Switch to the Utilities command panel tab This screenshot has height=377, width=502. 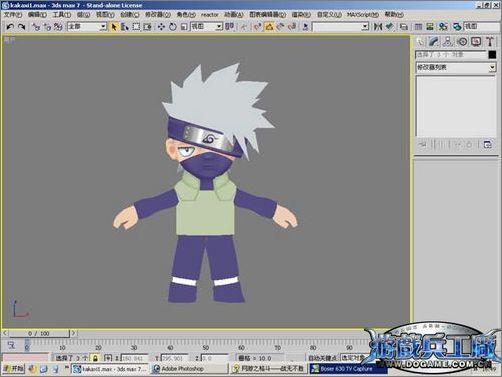(490, 42)
